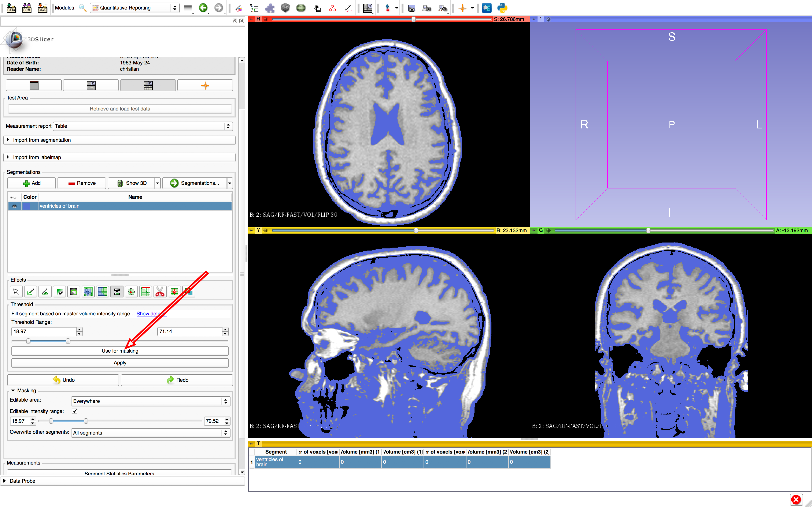
Task: Click the lower threshold value field
Action: coord(44,331)
